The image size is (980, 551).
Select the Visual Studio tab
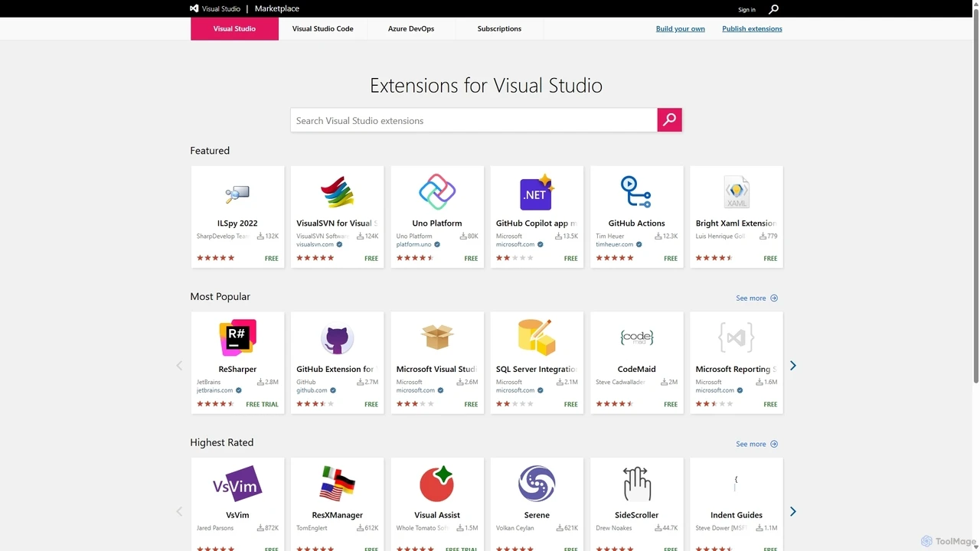[234, 28]
